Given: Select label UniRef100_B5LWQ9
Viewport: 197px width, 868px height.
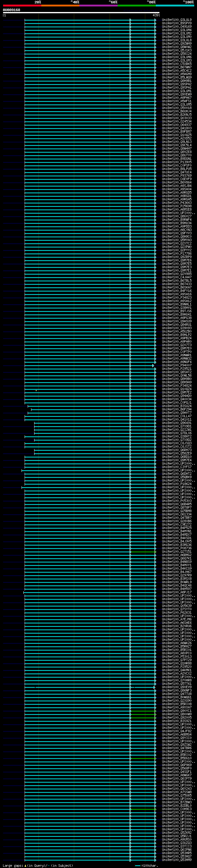Looking at the screenshot, I should click(176, 78).
